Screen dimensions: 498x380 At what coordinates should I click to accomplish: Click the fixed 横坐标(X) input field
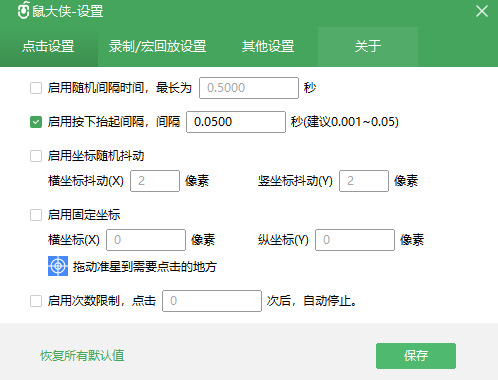tap(146, 240)
